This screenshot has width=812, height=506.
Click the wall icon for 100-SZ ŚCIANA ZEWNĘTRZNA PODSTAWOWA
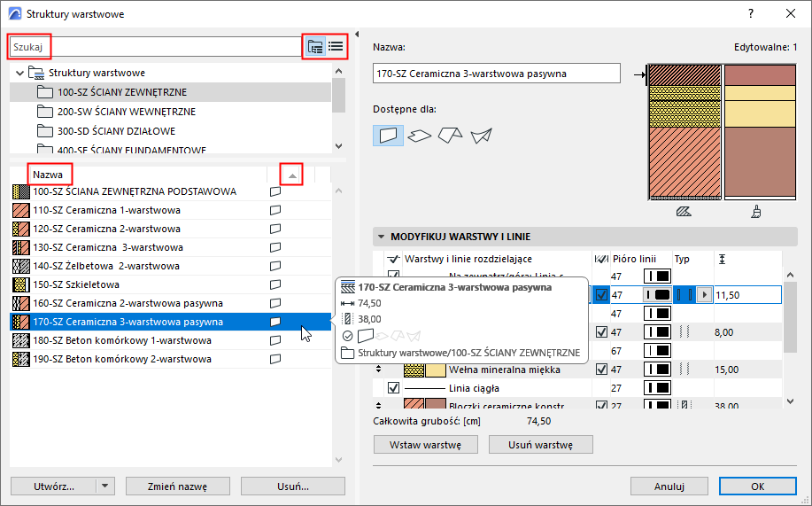coord(275,191)
